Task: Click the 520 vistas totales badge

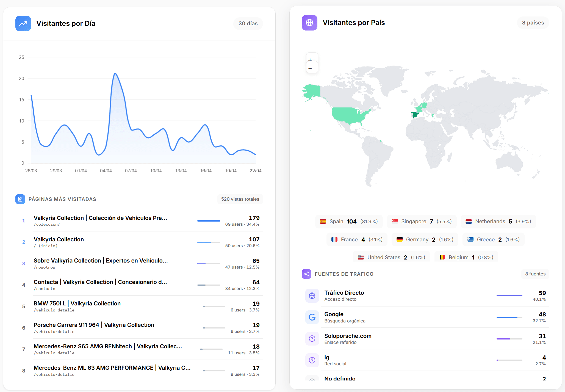Action: tap(240, 199)
